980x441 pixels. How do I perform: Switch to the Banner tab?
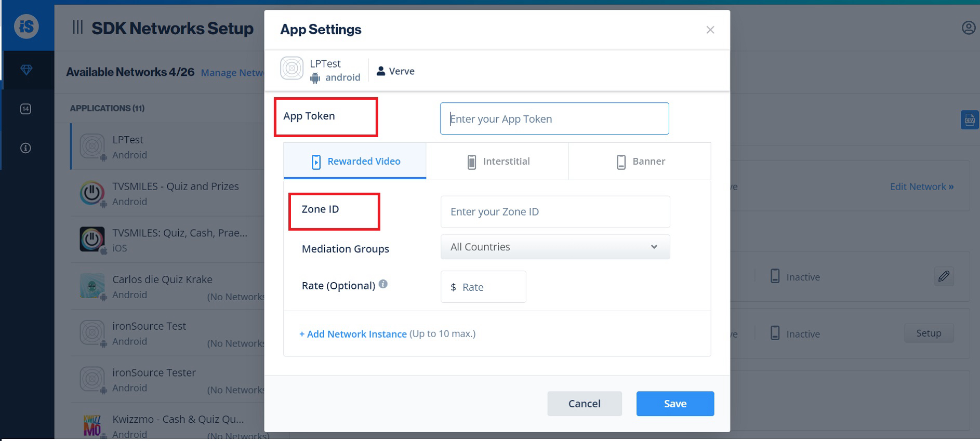click(x=640, y=162)
